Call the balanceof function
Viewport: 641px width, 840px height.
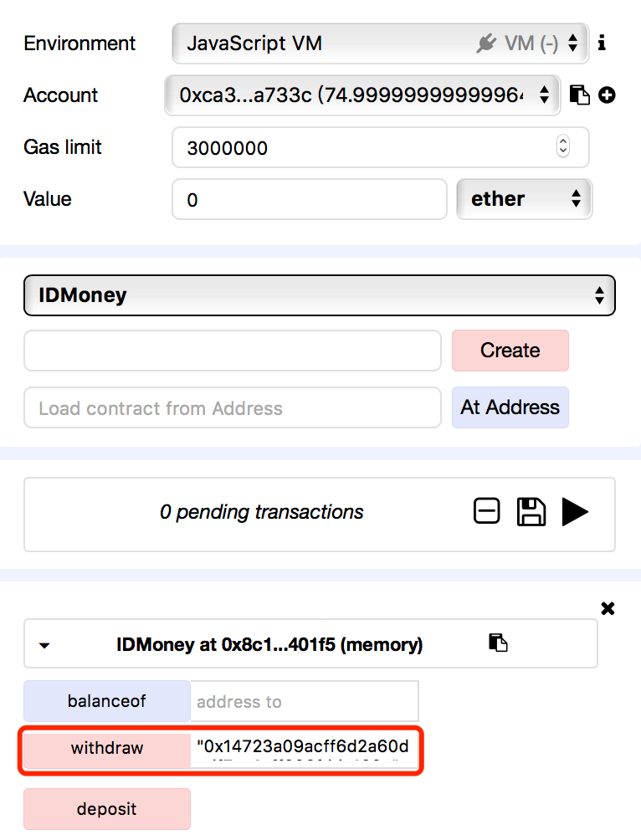tap(107, 701)
